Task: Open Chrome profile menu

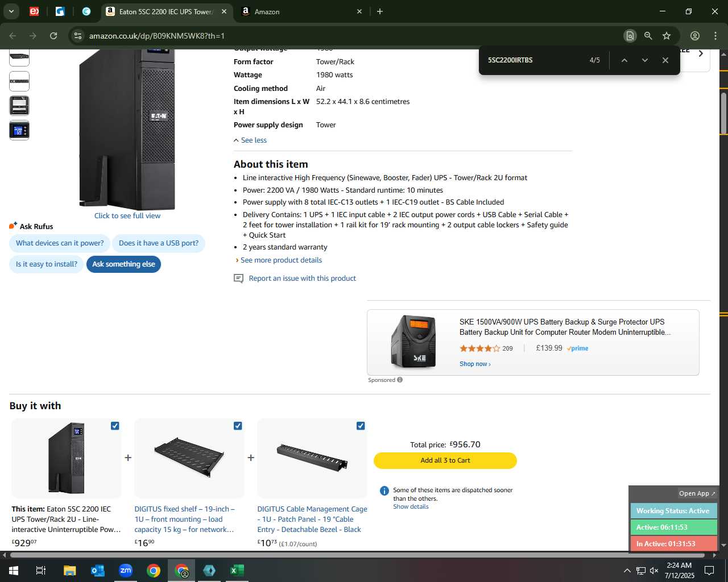Action: tap(695, 36)
